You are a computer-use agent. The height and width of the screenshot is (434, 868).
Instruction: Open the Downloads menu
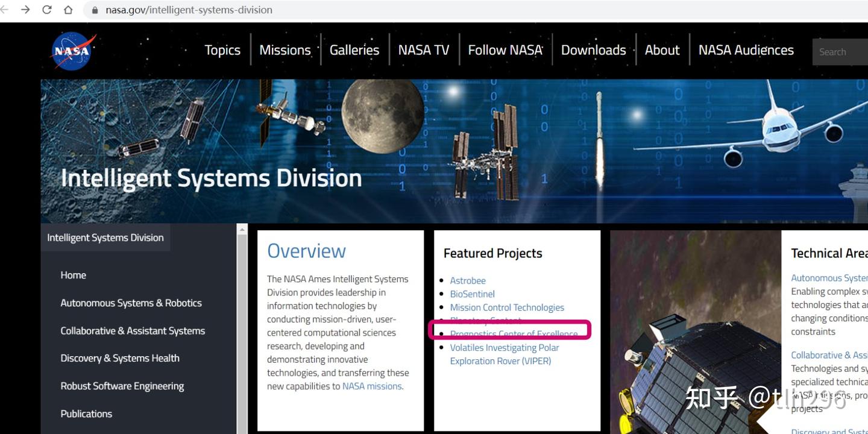pos(594,50)
